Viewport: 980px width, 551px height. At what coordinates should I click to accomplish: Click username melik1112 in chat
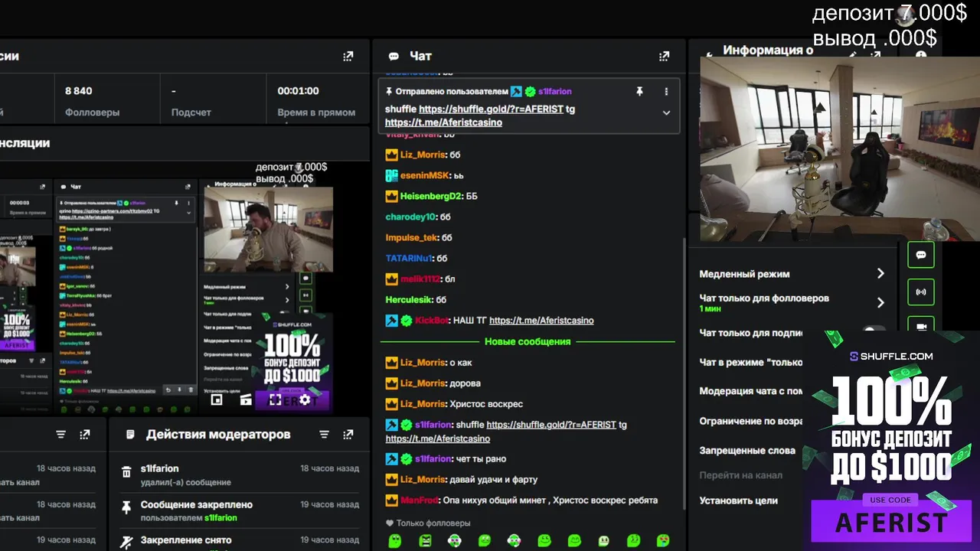[420, 279]
